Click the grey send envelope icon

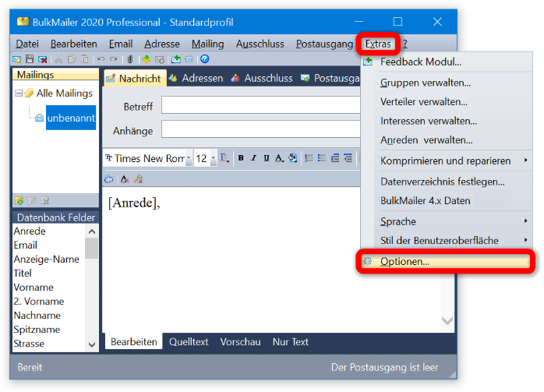click(x=159, y=60)
